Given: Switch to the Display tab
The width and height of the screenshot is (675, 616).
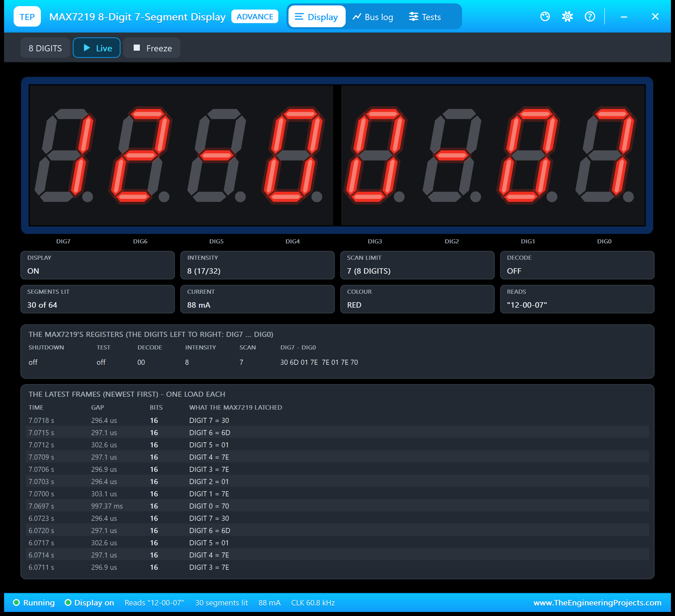Looking at the screenshot, I should coord(317,17).
